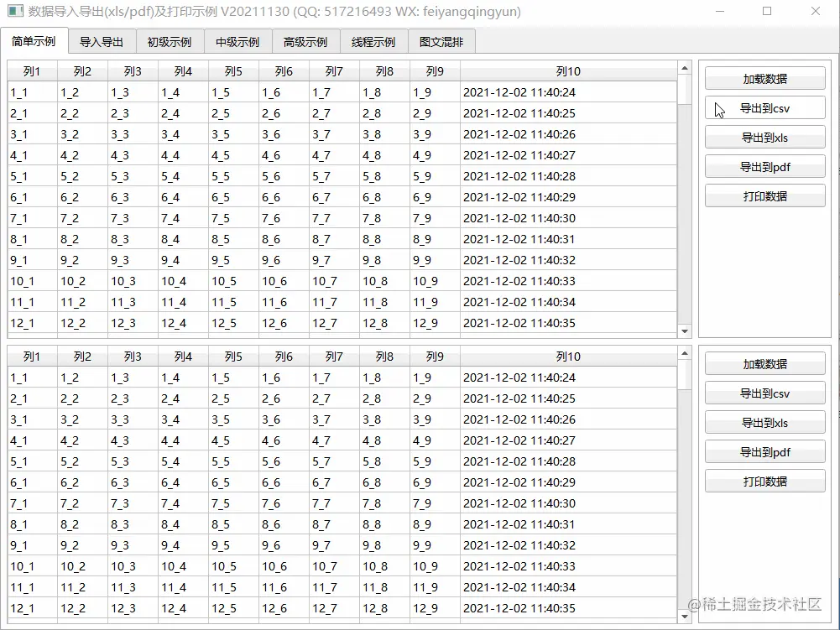840x630 pixels.
Task: Switch to the 高级示例 tab
Action: coord(306,40)
